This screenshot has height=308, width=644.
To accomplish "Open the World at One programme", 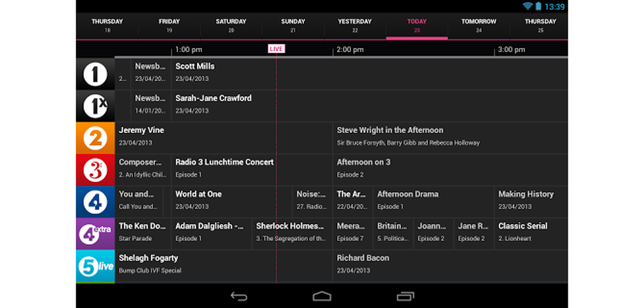I will (x=232, y=202).
